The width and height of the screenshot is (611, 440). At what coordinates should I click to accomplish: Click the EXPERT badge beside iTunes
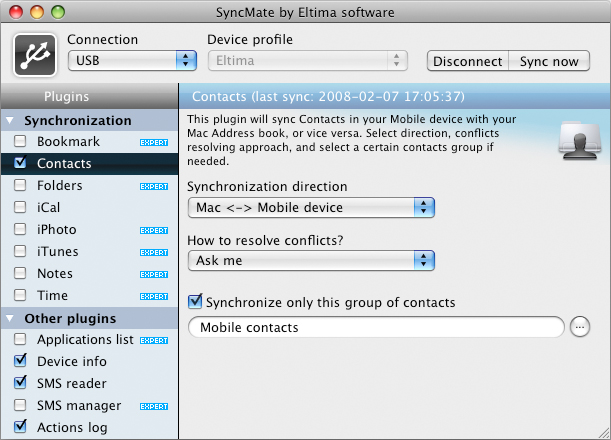click(x=154, y=252)
